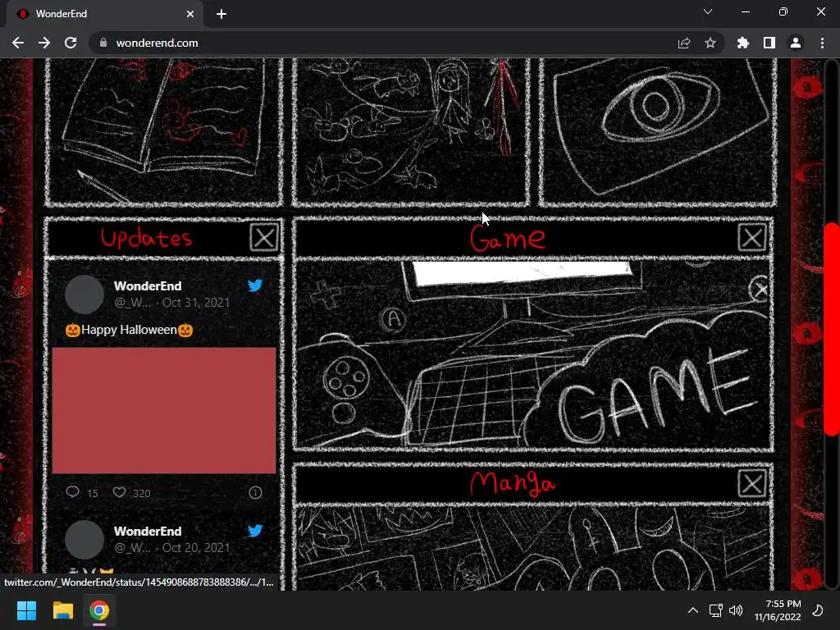This screenshot has height=630, width=840.
Task: Open the Chrome extensions puzzle menu
Action: pyautogui.click(x=743, y=43)
